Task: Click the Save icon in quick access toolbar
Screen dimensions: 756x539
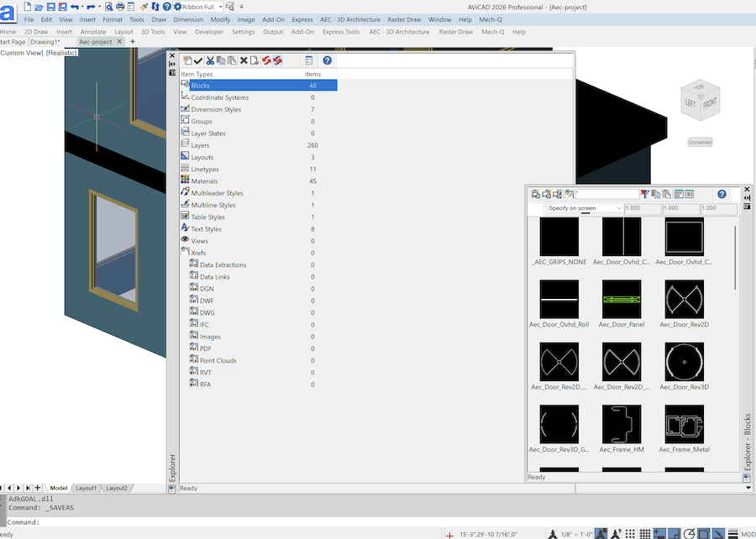Action: tap(50, 7)
